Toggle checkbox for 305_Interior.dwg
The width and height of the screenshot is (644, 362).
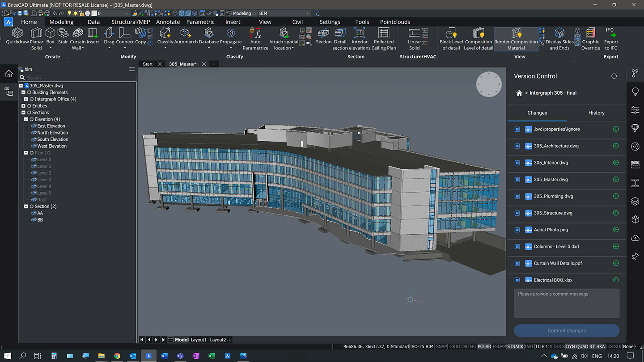517,163
